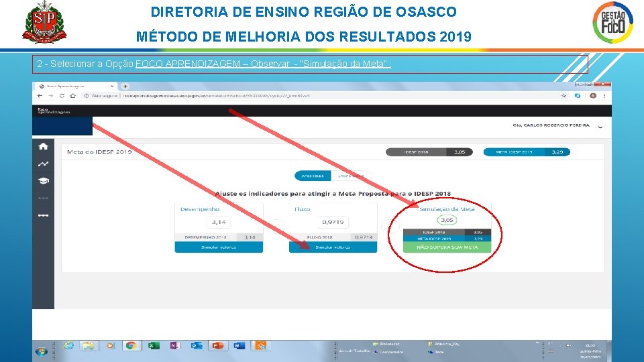Reload the page with the refresh icon
Screen dimensions: 644x362
click(62, 96)
